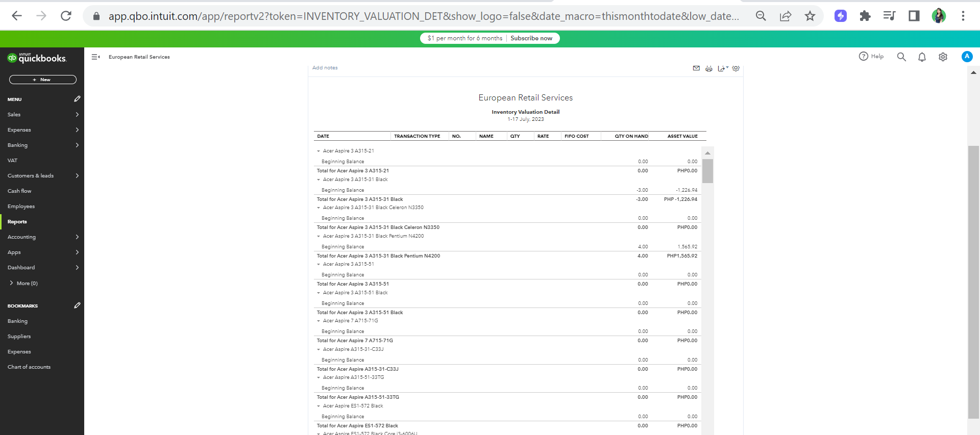980x435 pixels.
Task: Click the page vertical scrollbar thumb
Action: 973,282
